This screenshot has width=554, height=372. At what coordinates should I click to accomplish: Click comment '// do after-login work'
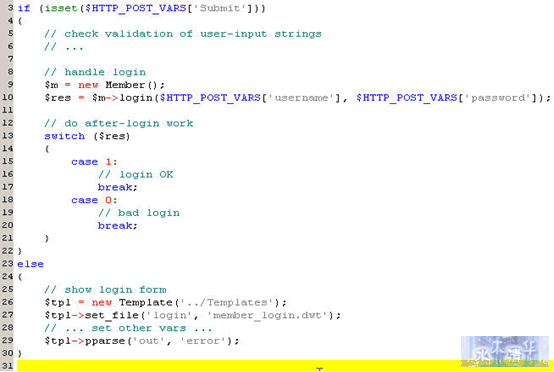click(x=119, y=123)
